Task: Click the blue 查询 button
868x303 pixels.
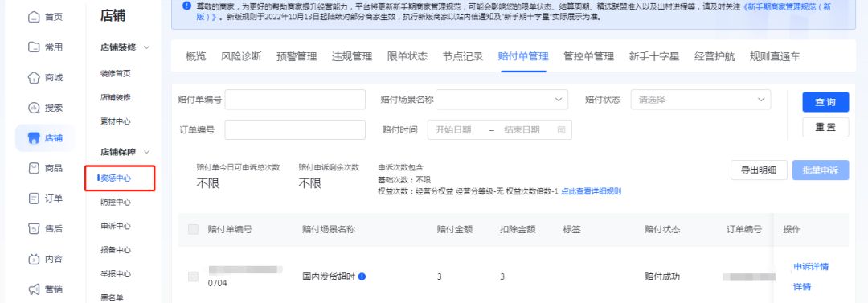Action: tap(825, 102)
